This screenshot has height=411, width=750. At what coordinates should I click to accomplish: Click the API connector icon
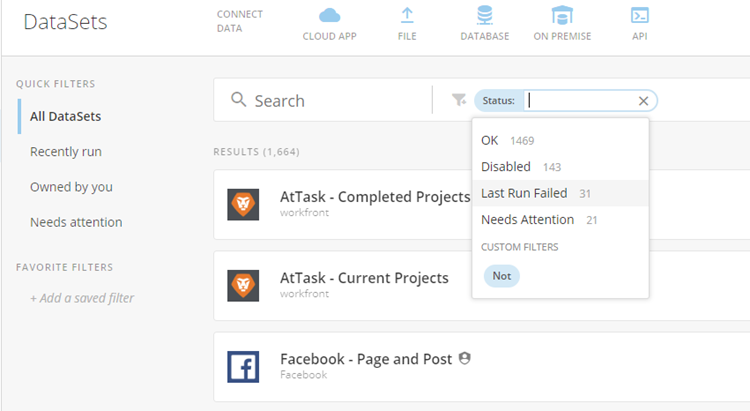click(x=639, y=16)
